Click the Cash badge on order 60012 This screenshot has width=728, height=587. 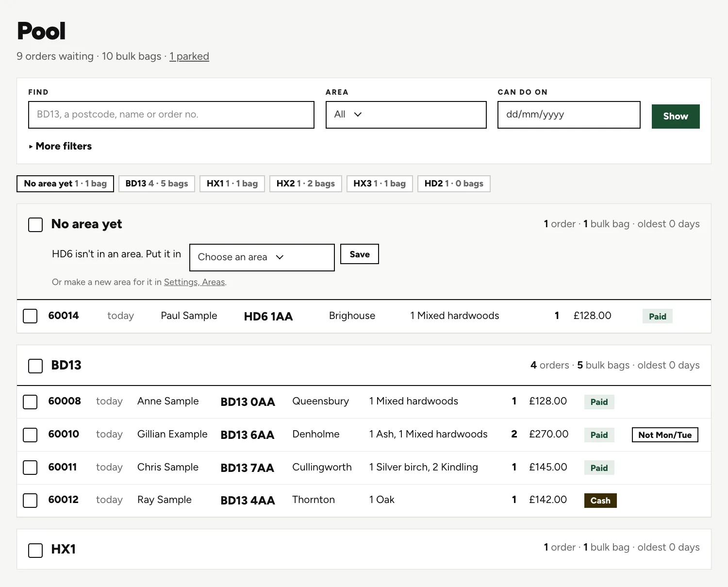(600, 501)
